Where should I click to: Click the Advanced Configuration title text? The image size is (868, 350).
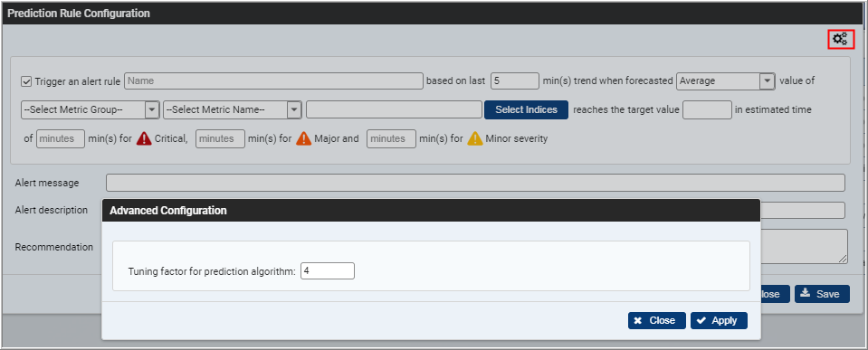click(x=168, y=210)
